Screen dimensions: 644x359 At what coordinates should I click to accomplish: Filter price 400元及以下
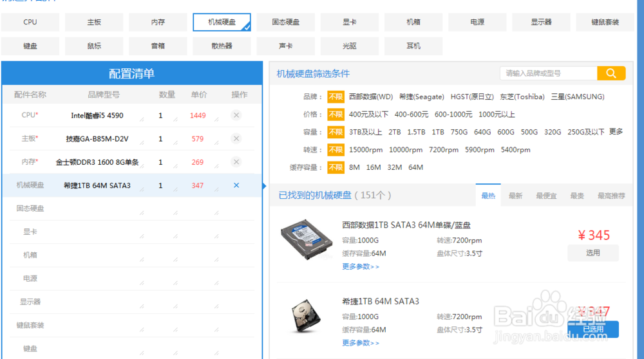click(368, 115)
